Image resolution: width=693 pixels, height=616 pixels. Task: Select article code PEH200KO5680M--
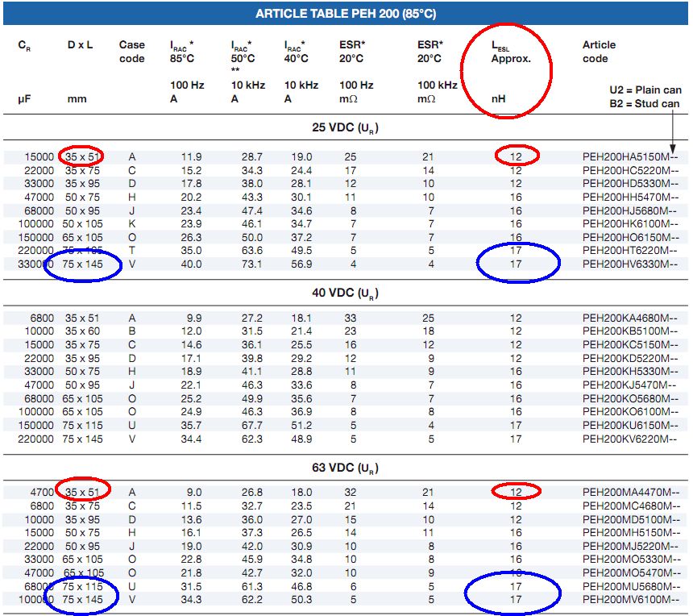pyautogui.click(x=630, y=399)
